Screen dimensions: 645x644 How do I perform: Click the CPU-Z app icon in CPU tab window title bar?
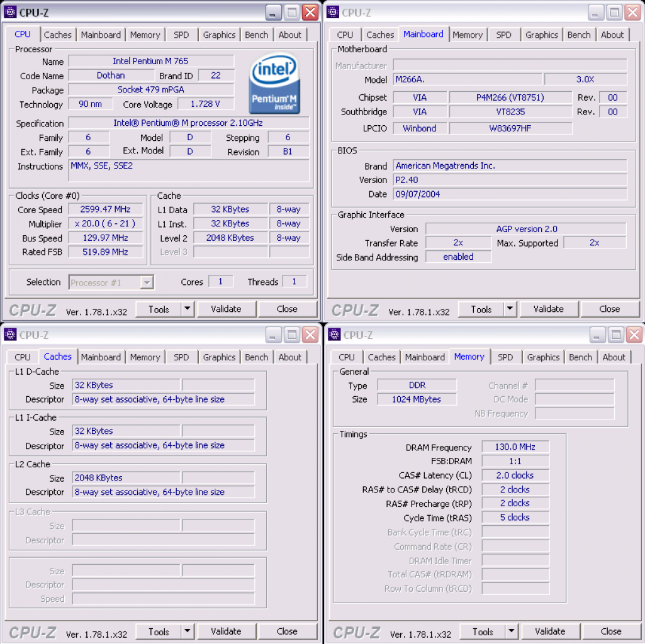[10, 12]
